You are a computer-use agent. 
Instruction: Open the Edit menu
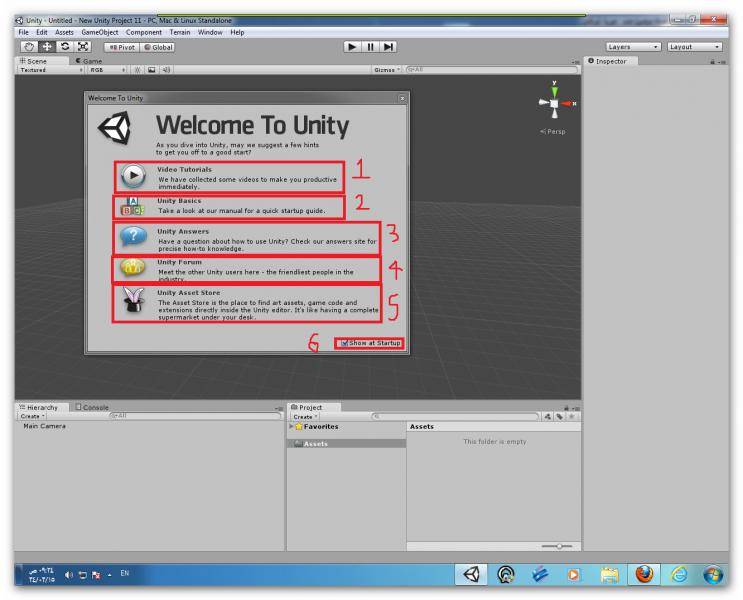coord(42,32)
